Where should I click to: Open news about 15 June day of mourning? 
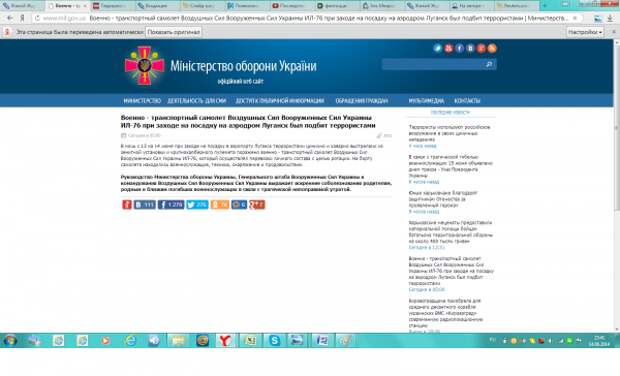pyautogui.click(x=450, y=166)
